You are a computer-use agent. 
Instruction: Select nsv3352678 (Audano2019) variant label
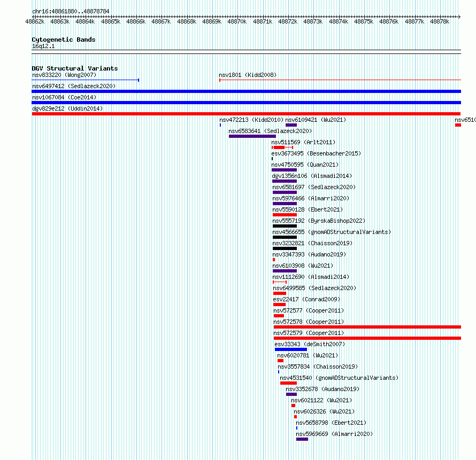click(323, 389)
